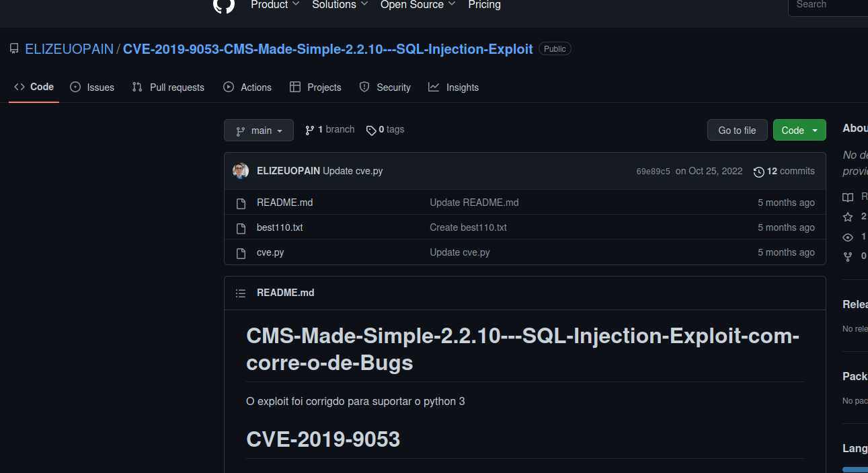Expand the main branch dropdown

(x=259, y=131)
